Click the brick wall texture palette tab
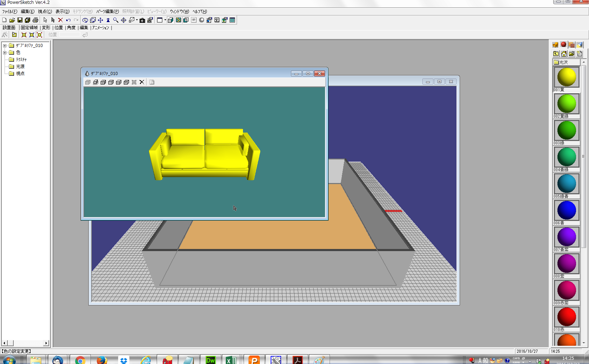Viewport: 589px width, 364px height. pos(572,45)
